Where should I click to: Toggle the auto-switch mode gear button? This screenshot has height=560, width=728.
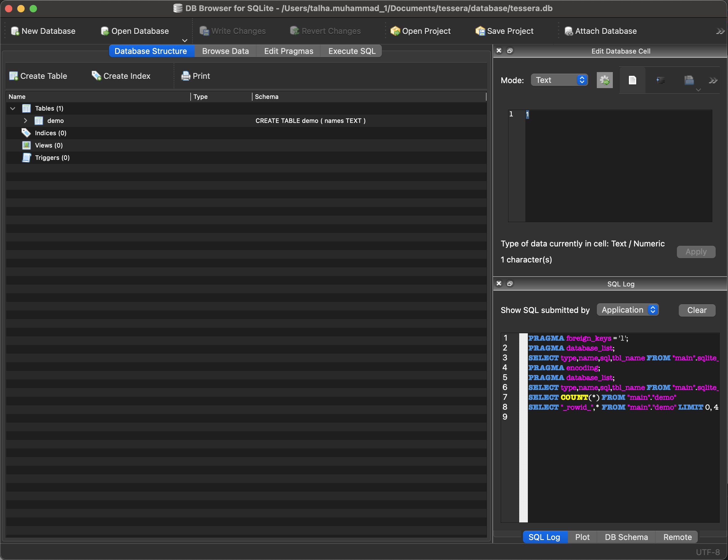(605, 80)
